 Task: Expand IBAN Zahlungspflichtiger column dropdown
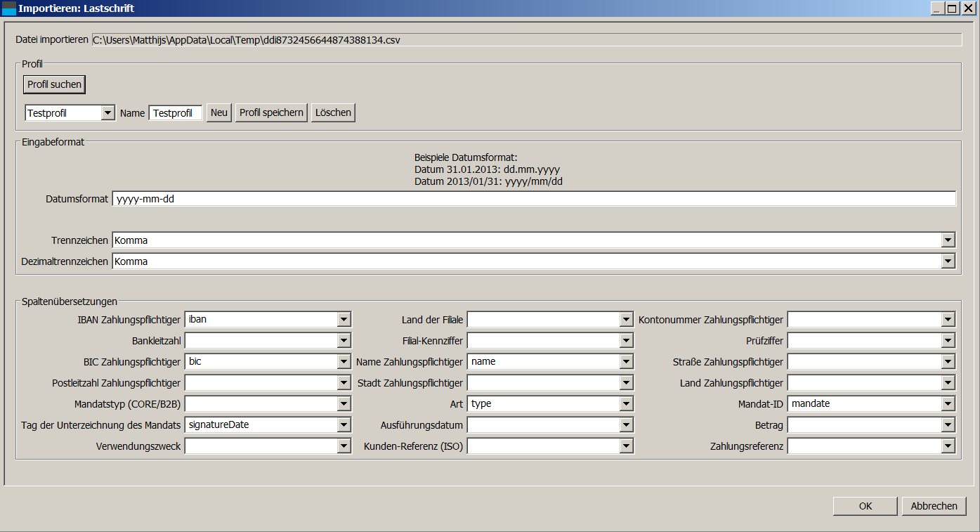pos(268,319)
